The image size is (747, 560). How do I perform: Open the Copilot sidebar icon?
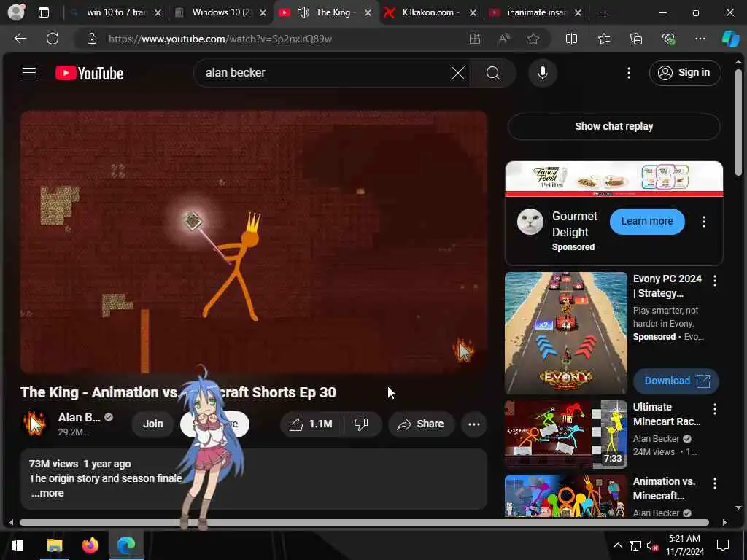[730, 39]
